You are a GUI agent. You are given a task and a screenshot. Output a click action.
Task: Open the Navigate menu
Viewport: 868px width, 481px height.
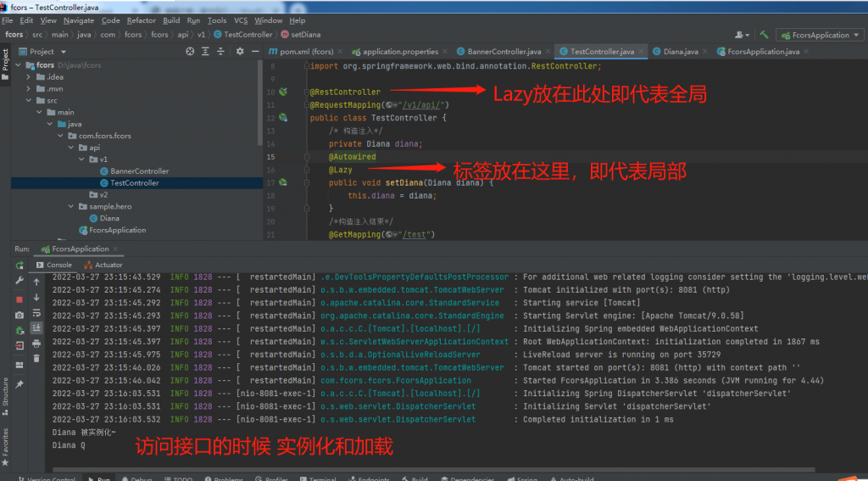(x=79, y=20)
